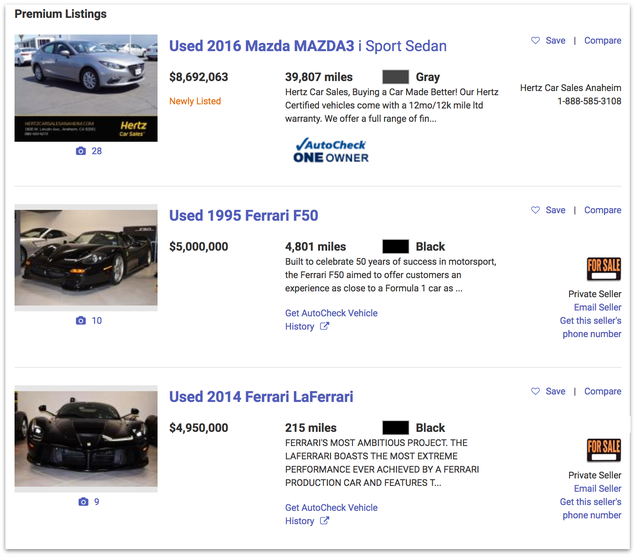This screenshot has height=557, width=636.
Task: Click the Hertz Certified vehicles description text
Action: pos(392,105)
